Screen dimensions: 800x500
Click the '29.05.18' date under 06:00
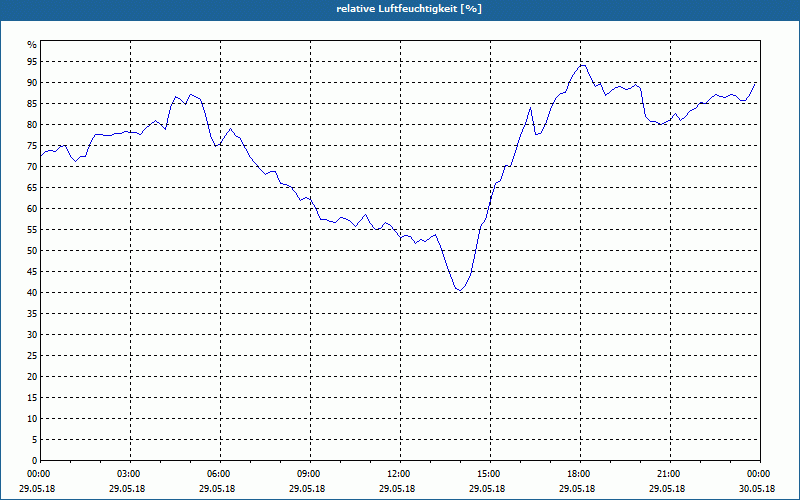coord(217,489)
